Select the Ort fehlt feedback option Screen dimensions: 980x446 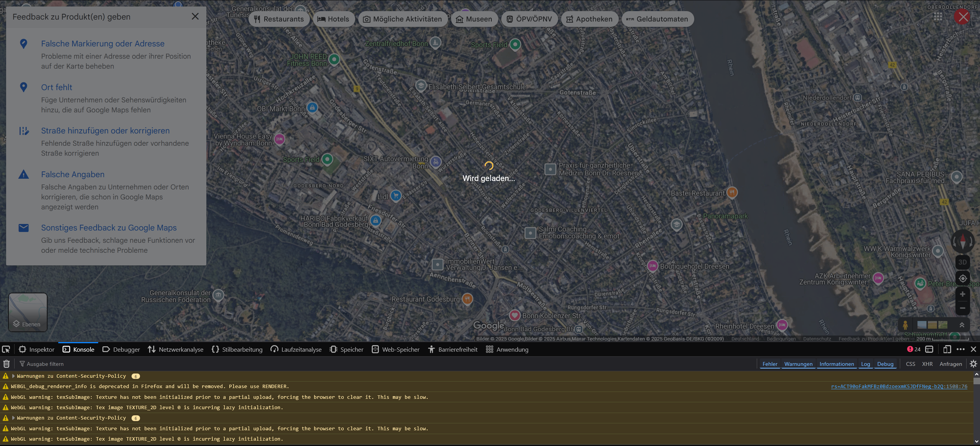[x=57, y=87]
